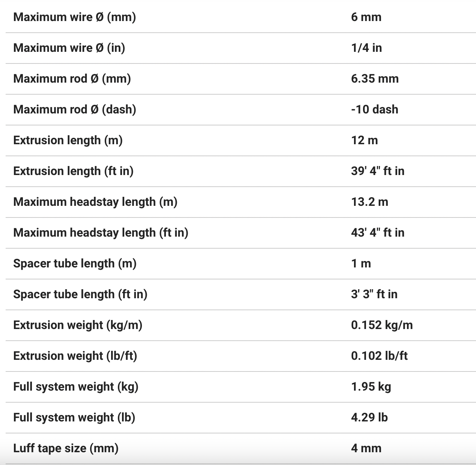The image size is (476, 465).
Task: Click the "Extrusion length (m)" label
Action: 68,140
